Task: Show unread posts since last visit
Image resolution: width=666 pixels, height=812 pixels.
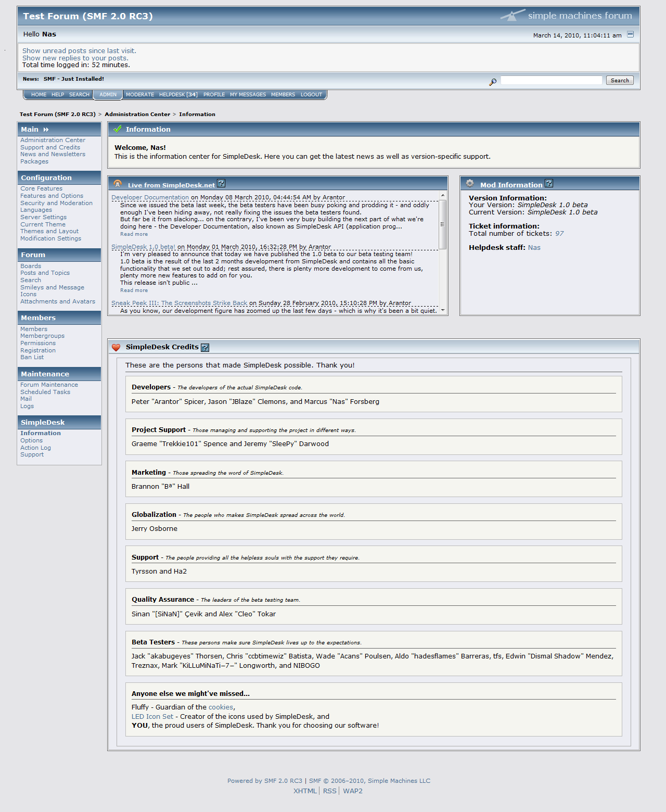Action: click(x=79, y=50)
